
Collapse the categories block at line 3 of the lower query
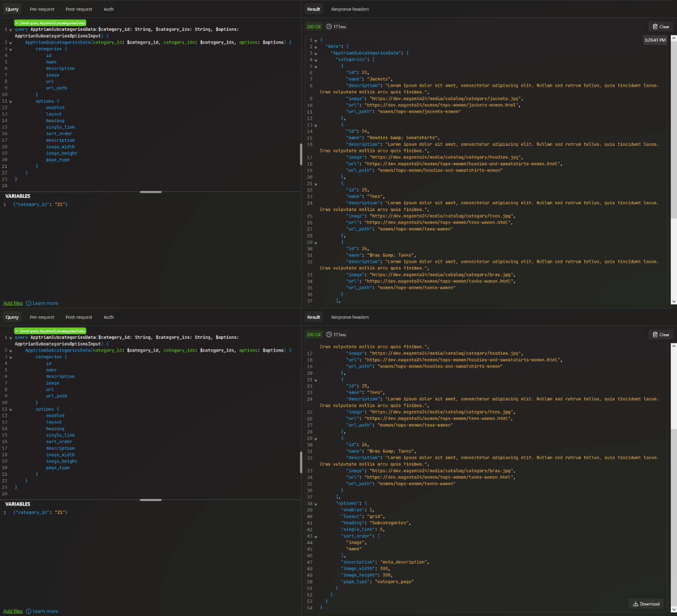(x=10, y=357)
